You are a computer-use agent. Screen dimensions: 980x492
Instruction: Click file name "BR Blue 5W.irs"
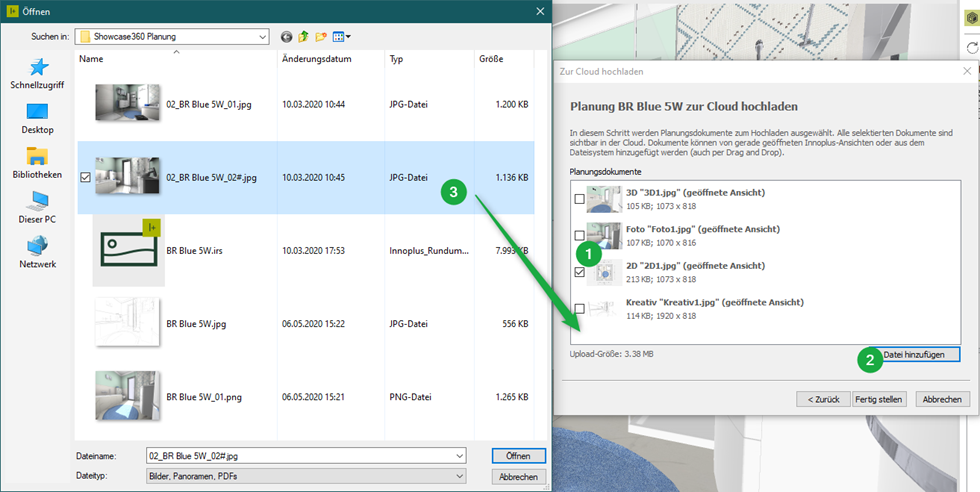[x=194, y=251]
